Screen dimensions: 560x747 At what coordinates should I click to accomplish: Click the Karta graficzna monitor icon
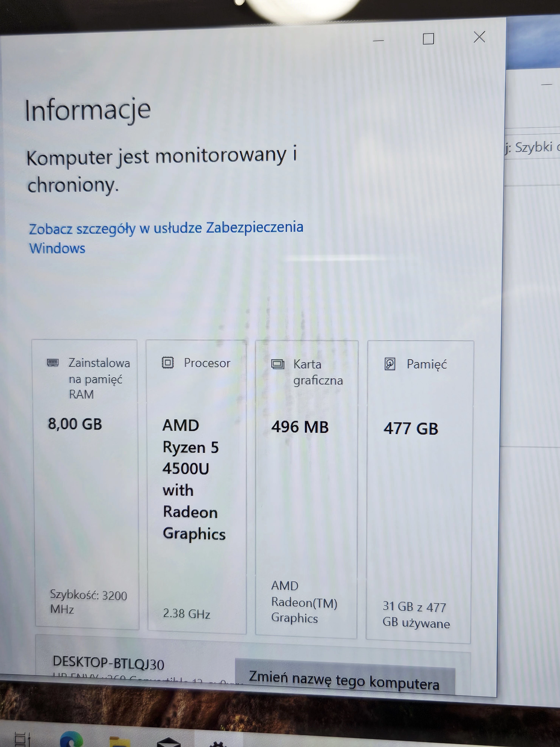pos(278,364)
